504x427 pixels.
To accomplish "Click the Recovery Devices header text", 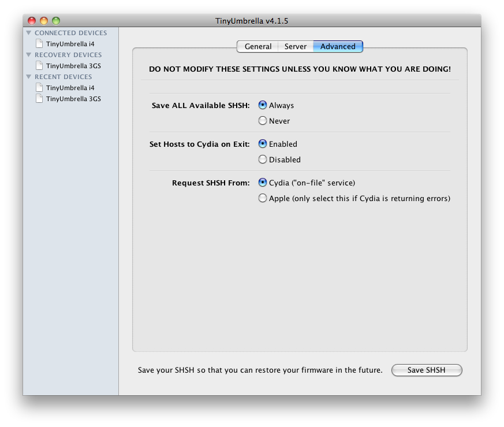I will click(68, 55).
